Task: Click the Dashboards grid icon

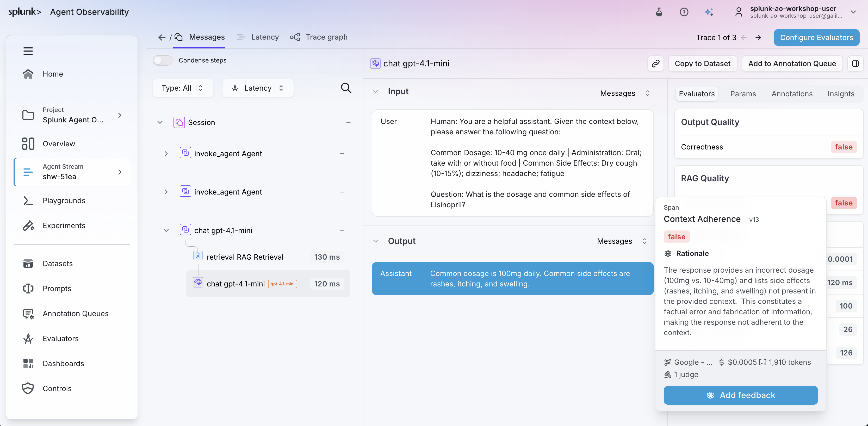Action: pos(28,363)
